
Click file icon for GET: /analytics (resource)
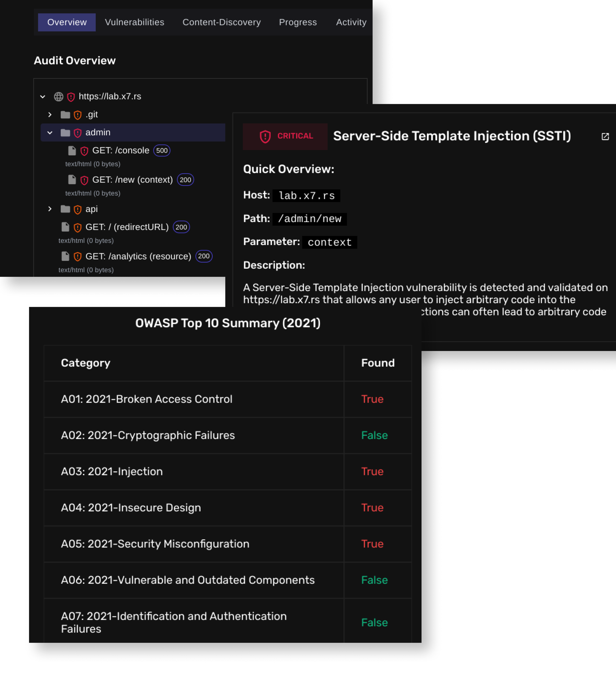pyautogui.click(x=65, y=256)
